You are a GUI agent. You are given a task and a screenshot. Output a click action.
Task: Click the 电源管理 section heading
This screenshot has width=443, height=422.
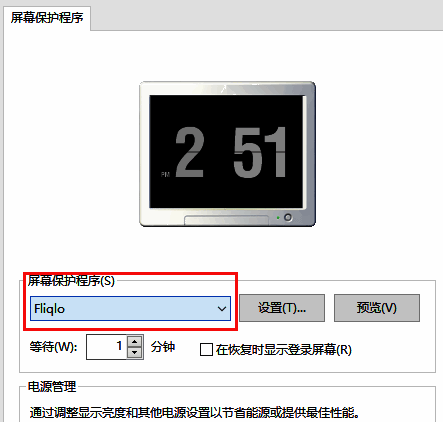pos(52,387)
